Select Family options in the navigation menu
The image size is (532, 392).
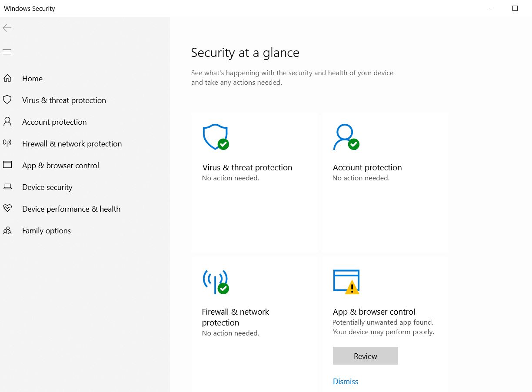pos(46,230)
